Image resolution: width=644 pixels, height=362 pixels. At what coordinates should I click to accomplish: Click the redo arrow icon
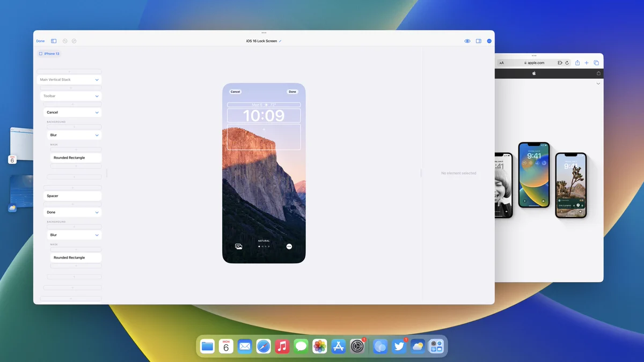74,41
